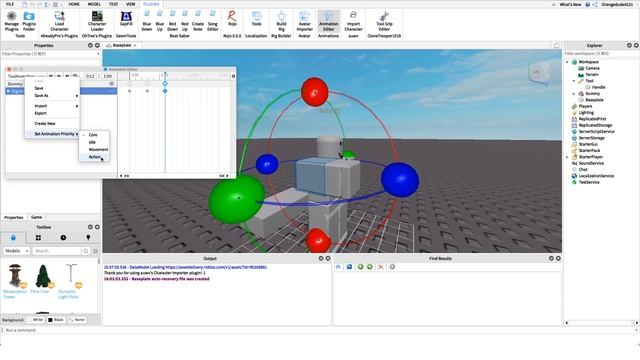Choose Action animation priority
The image size is (640, 360).
coord(94,157)
